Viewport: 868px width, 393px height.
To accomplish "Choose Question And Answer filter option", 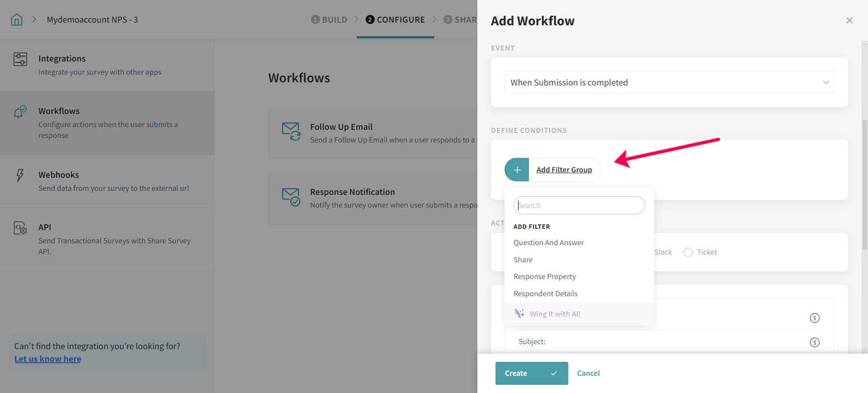I will pos(548,242).
